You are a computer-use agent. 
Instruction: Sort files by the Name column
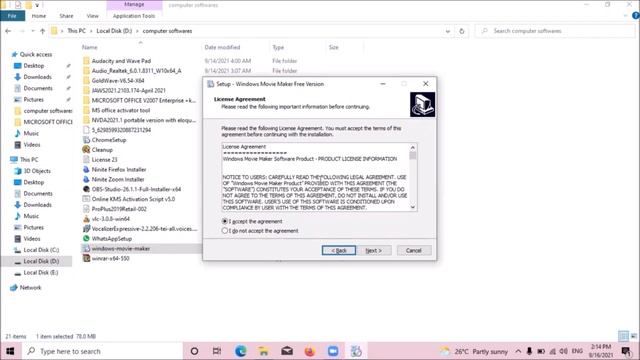[89, 47]
